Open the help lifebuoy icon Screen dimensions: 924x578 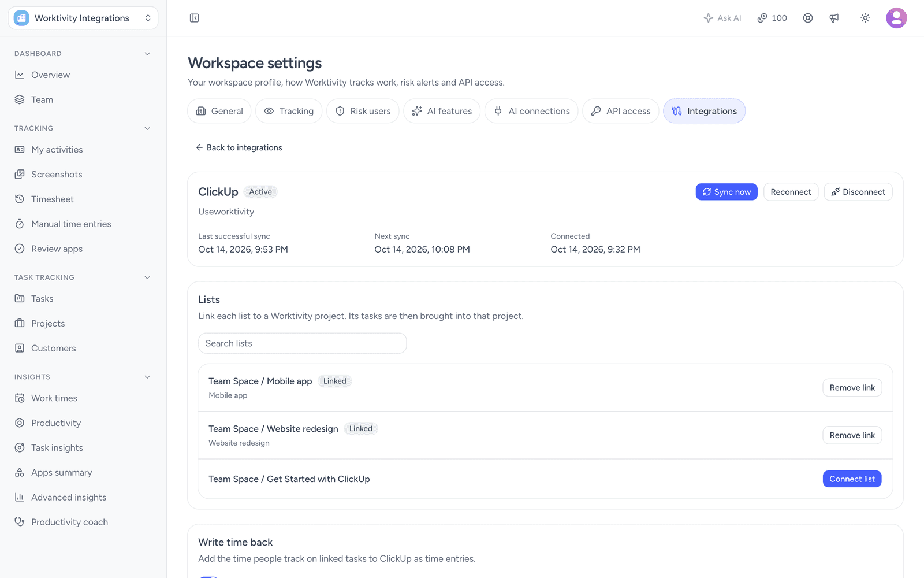click(808, 18)
